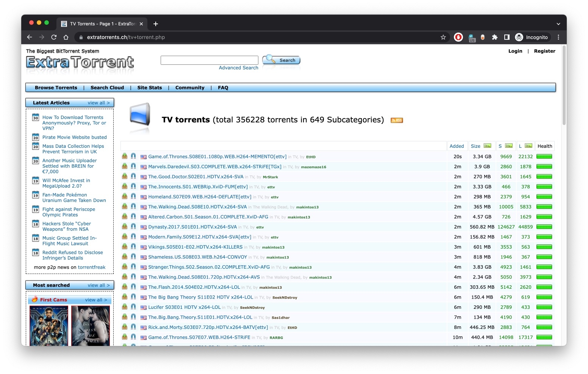Open the Search Cloud menu item
588x374 pixels.
(x=107, y=88)
